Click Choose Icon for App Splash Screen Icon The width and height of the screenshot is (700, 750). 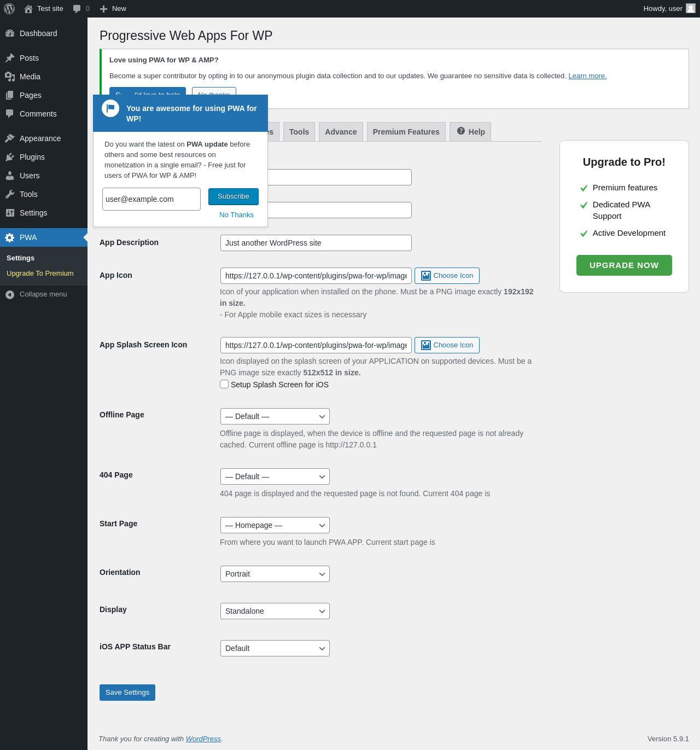pos(447,345)
